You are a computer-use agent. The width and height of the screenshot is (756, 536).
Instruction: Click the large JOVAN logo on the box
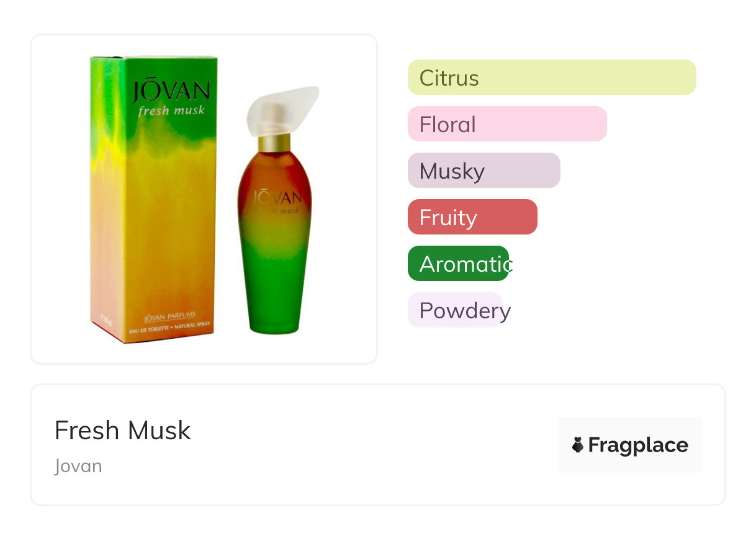tap(171, 92)
